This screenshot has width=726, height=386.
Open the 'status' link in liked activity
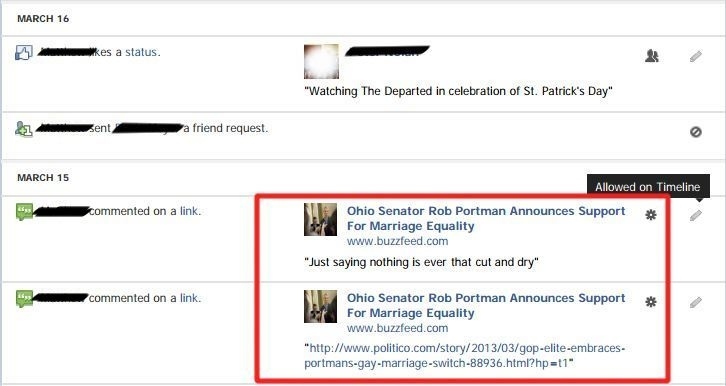141,52
